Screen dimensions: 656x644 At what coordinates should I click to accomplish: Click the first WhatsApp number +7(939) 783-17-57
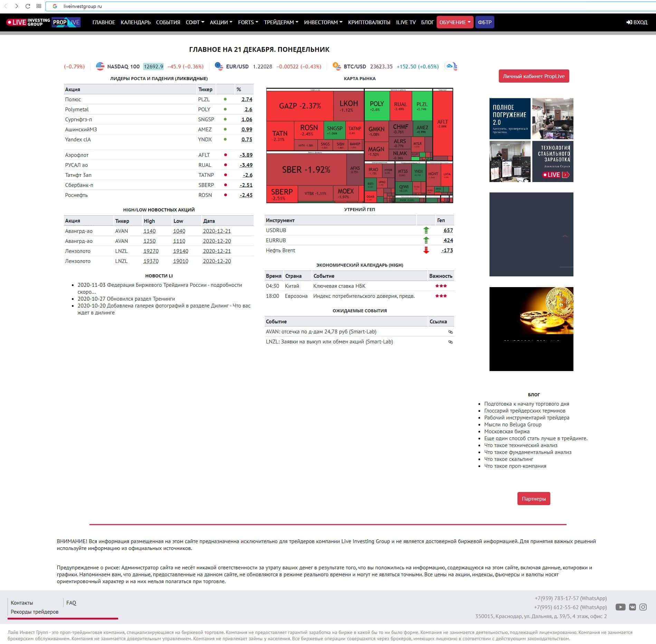[570, 598]
